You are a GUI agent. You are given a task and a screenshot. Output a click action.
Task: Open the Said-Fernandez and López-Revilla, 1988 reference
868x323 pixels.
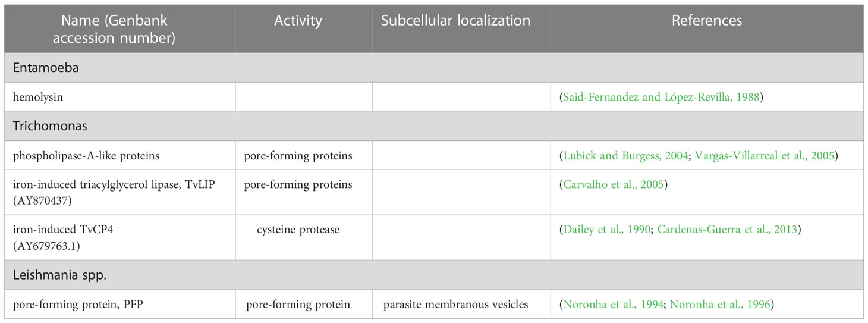click(661, 98)
